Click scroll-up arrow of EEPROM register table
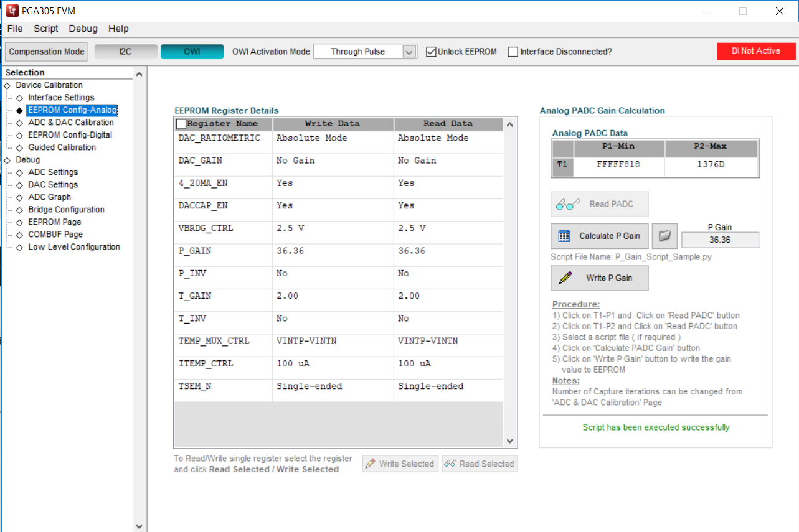The width and height of the screenshot is (799, 532). [509, 124]
